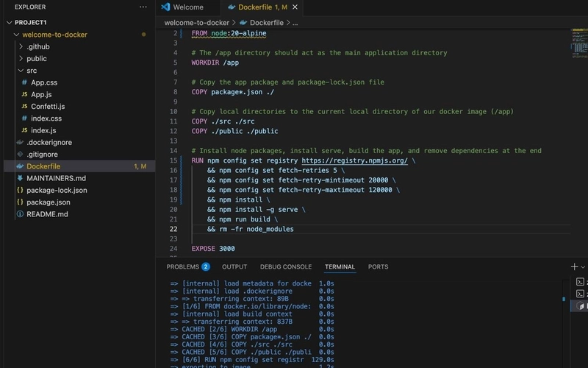Screen dimensions: 588x368
Task: Open MAINTAINERS.md file
Action: [x=56, y=178]
